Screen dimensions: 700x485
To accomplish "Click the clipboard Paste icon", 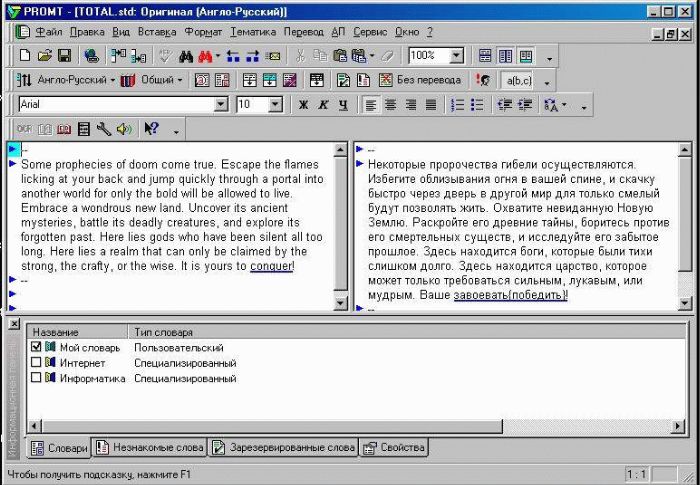I will [340, 56].
